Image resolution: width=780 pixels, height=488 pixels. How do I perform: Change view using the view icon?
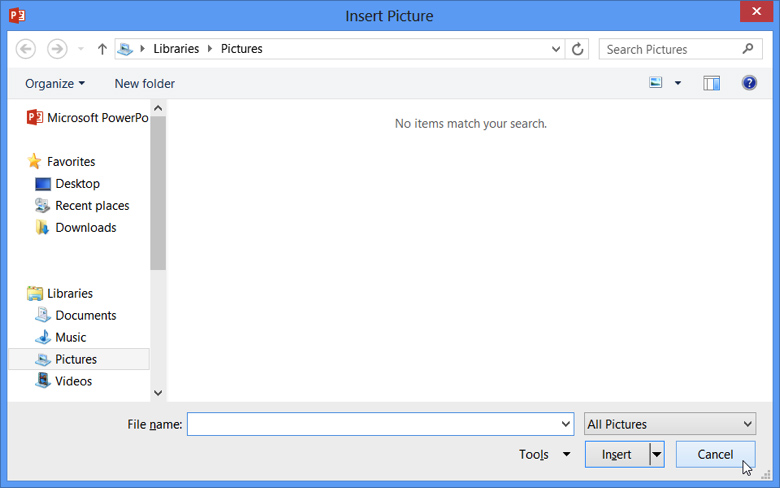(x=656, y=83)
